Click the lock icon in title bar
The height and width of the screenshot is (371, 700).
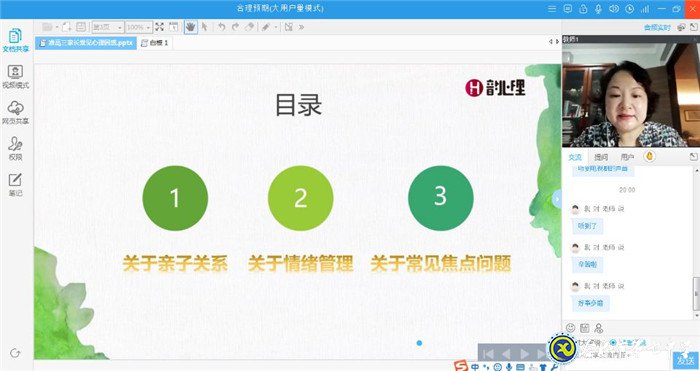(x=583, y=9)
